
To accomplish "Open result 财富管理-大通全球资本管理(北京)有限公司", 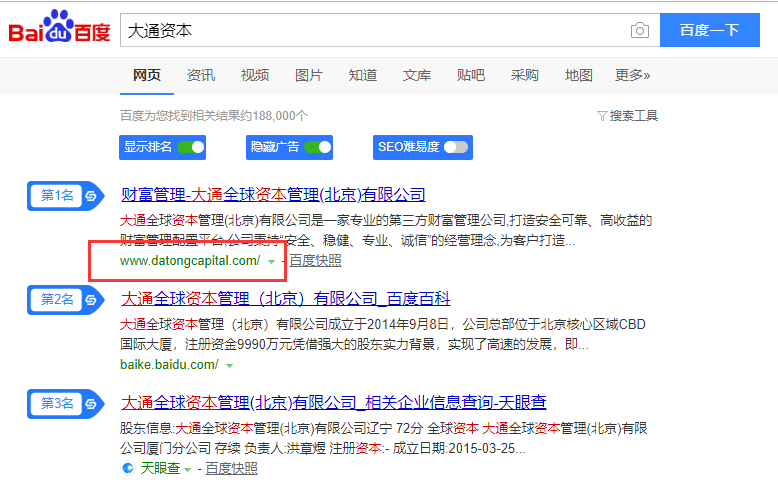I will 273,195.
